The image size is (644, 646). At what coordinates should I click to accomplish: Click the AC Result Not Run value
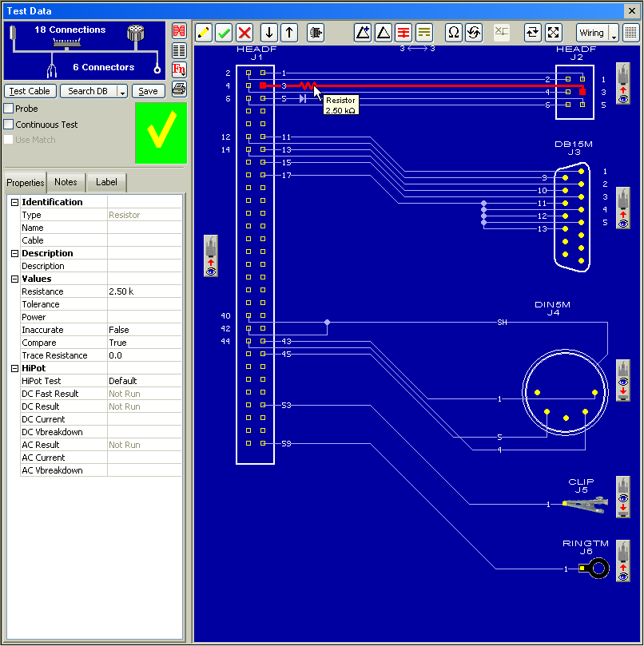point(145,445)
